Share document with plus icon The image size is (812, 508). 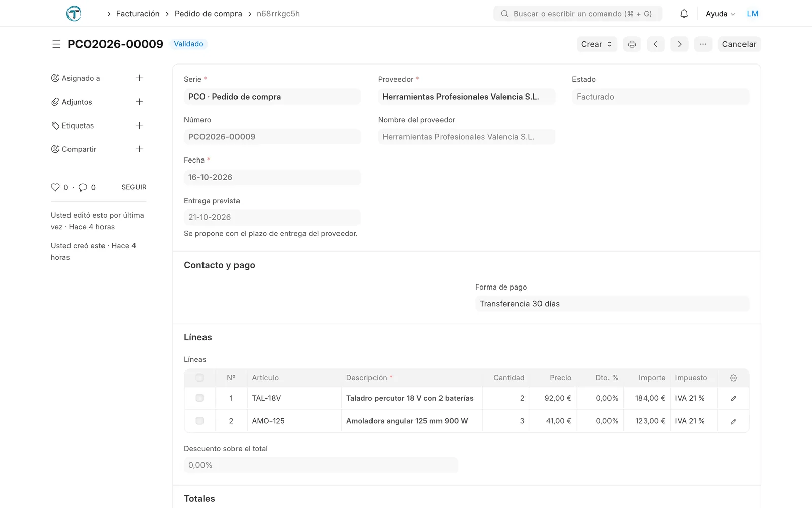(139, 149)
